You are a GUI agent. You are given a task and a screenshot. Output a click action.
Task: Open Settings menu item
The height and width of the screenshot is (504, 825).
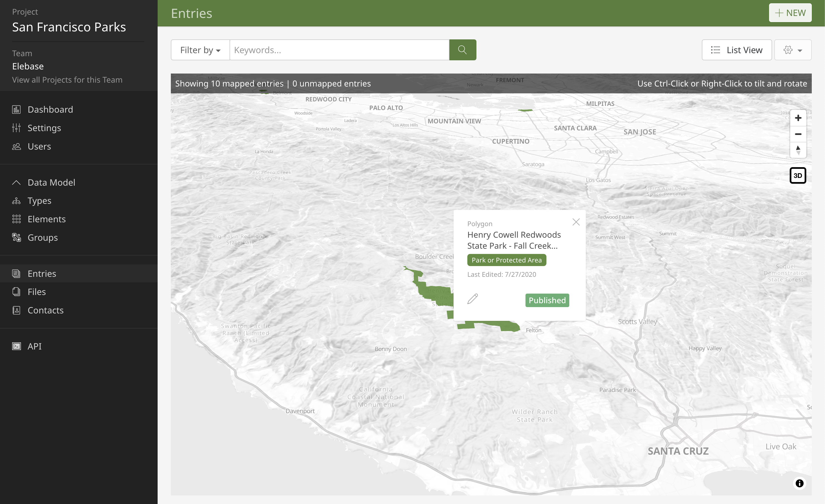tap(44, 128)
